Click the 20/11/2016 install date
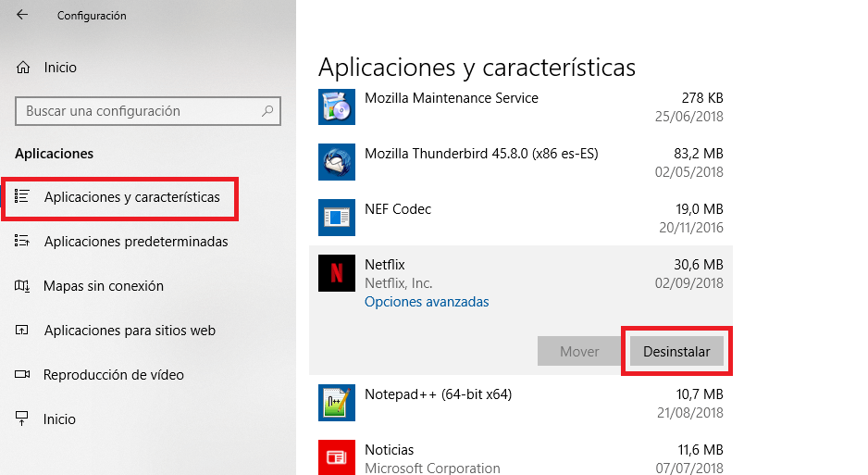 click(690, 228)
